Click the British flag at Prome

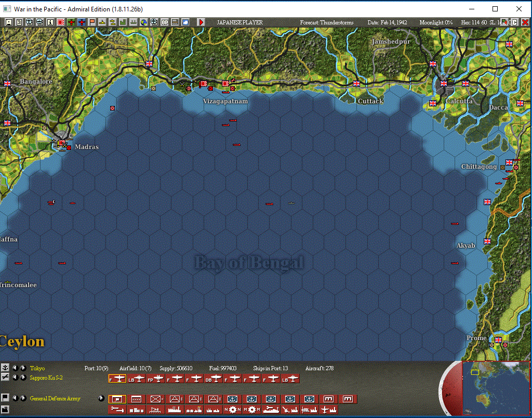(x=498, y=340)
